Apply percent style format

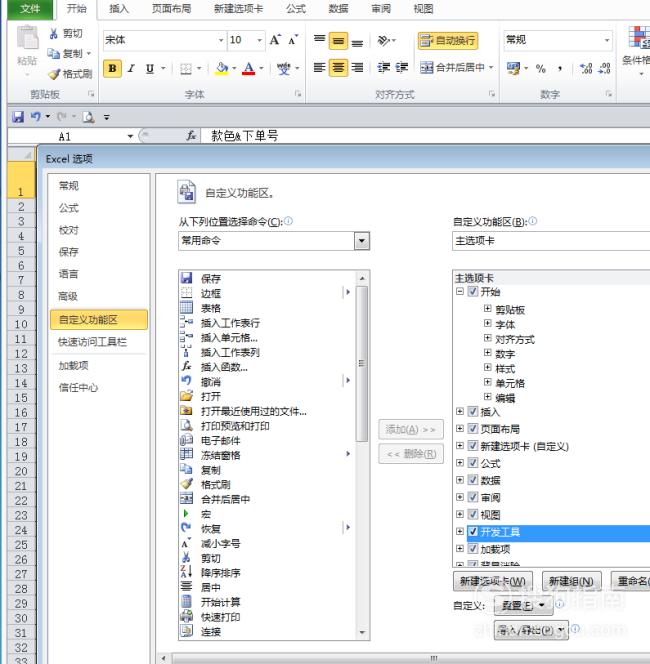tap(541, 69)
